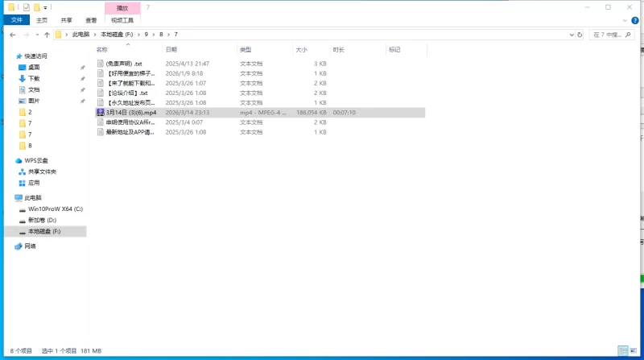Click the 网络 network icon in sidebar
The image size is (644, 360).
point(19,246)
